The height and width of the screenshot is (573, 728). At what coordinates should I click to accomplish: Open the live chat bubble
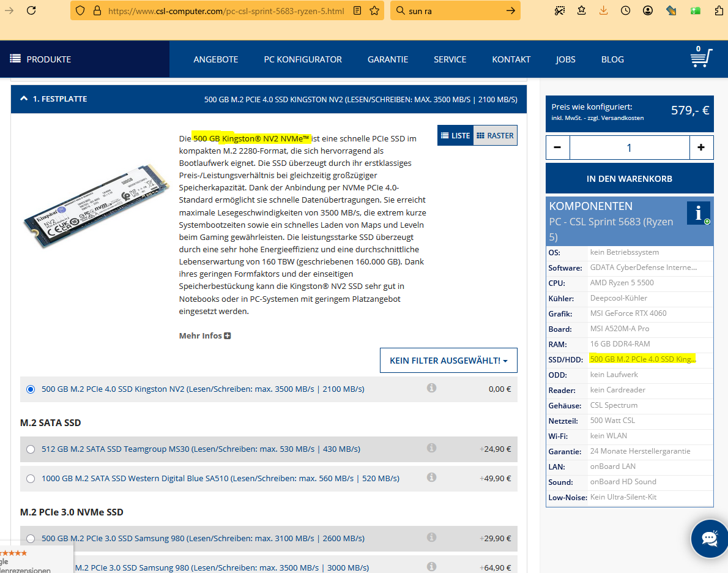pyautogui.click(x=709, y=539)
